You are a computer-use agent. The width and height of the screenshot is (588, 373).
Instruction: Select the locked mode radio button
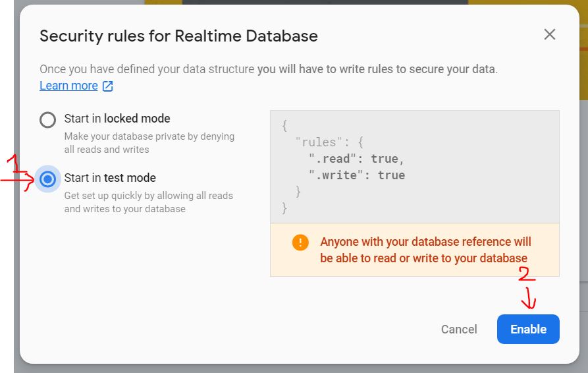point(47,119)
